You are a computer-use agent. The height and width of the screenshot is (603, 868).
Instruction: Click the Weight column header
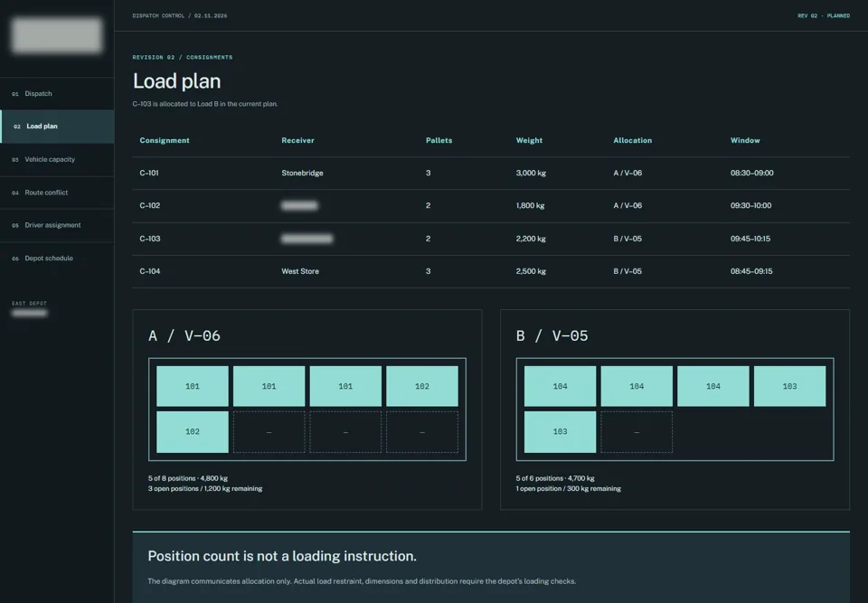click(529, 141)
